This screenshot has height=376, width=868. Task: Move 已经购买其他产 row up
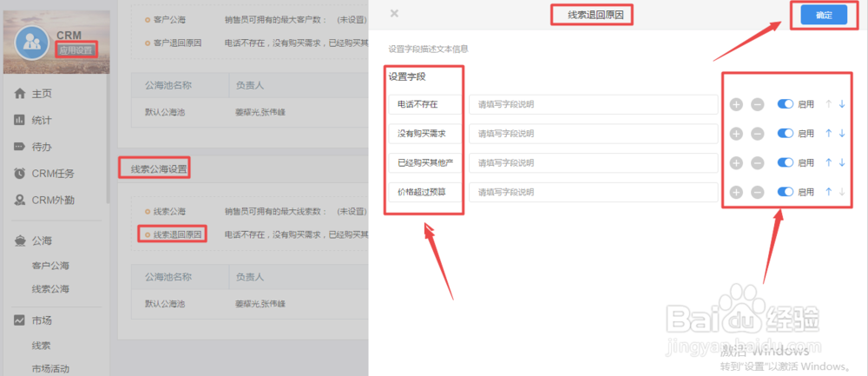pyautogui.click(x=829, y=162)
